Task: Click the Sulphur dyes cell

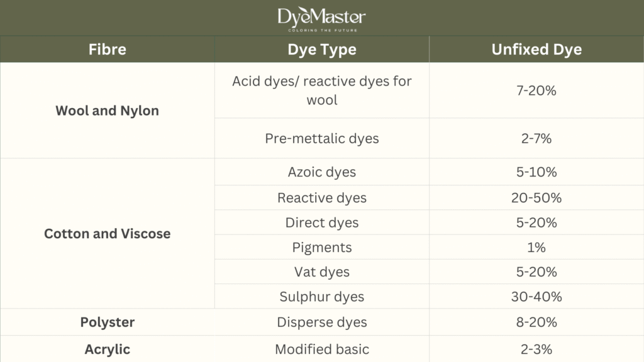Action: (x=321, y=297)
